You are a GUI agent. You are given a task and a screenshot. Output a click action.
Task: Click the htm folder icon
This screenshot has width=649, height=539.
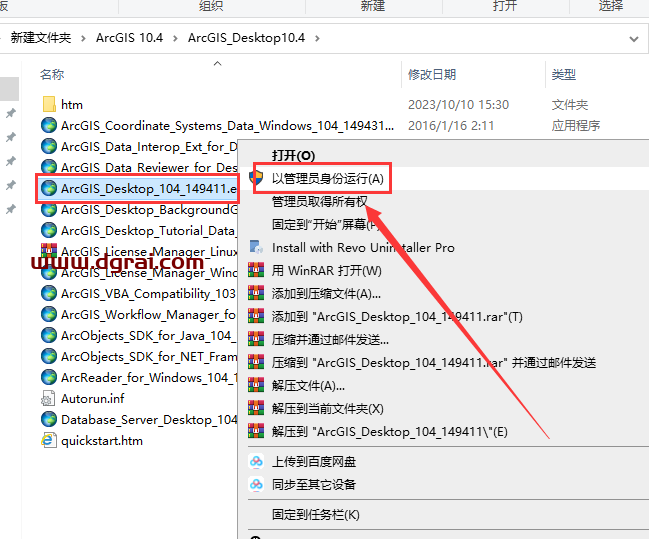tap(49, 104)
